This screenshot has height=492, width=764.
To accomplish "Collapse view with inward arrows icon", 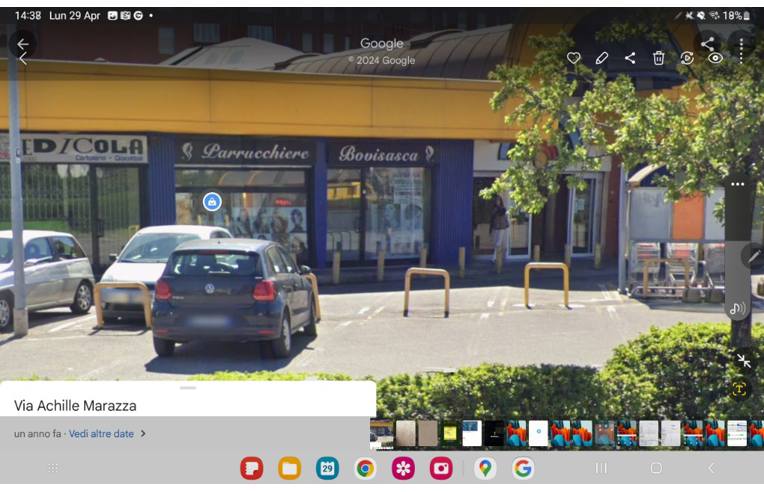I will (743, 360).
